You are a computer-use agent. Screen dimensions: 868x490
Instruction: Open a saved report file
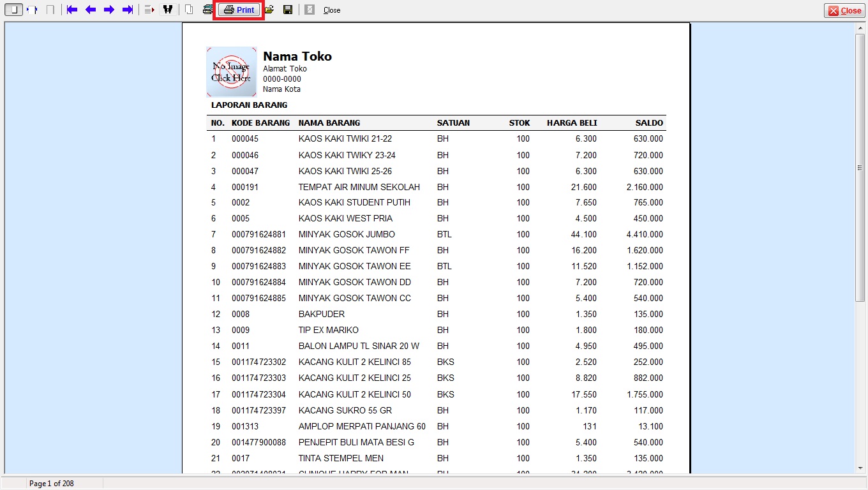[269, 9]
